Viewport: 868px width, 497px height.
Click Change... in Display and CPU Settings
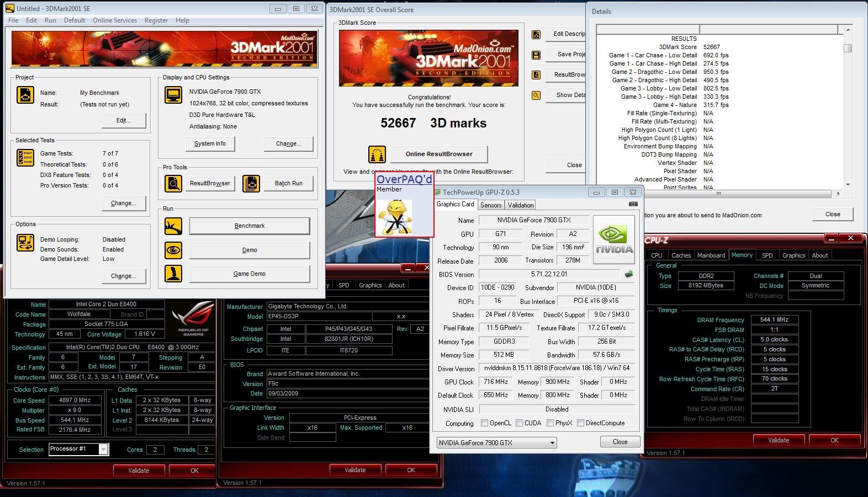point(289,143)
